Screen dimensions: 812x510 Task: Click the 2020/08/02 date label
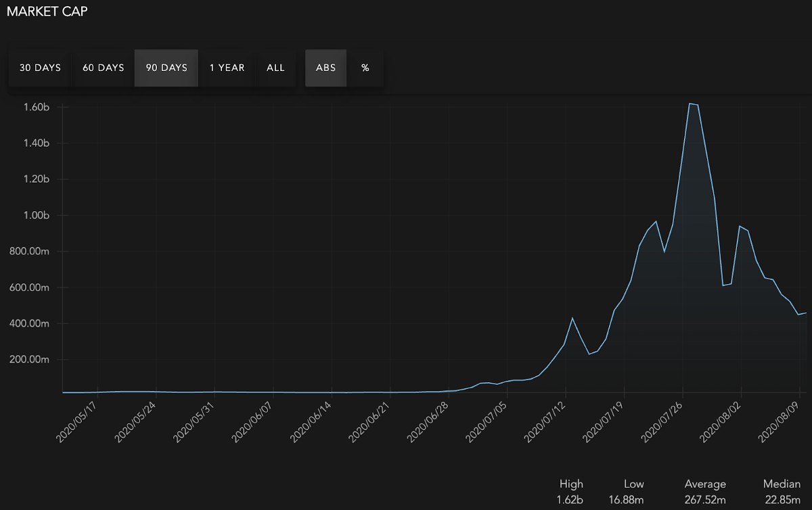(x=723, y=419)
